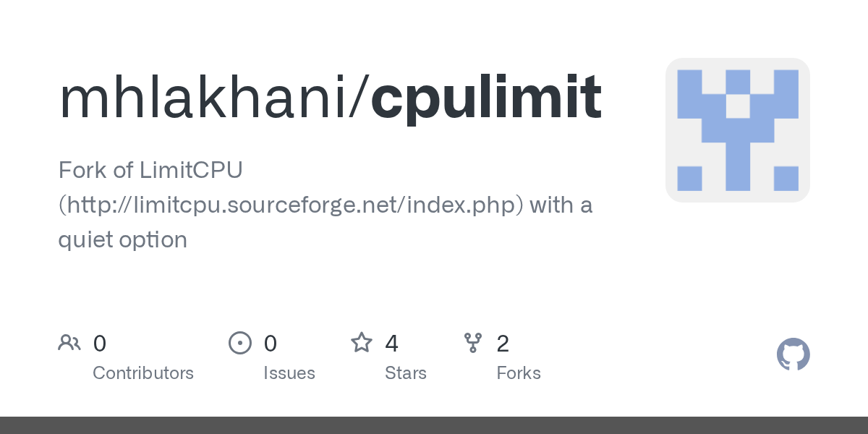Click the dark gray bottom bar
Image resolution: width=868 pixels, height=434 pixels.
[434, 425]
